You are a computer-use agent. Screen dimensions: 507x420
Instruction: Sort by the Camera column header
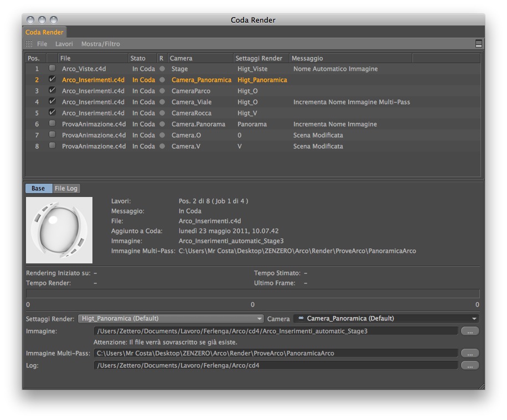point(200,58)
